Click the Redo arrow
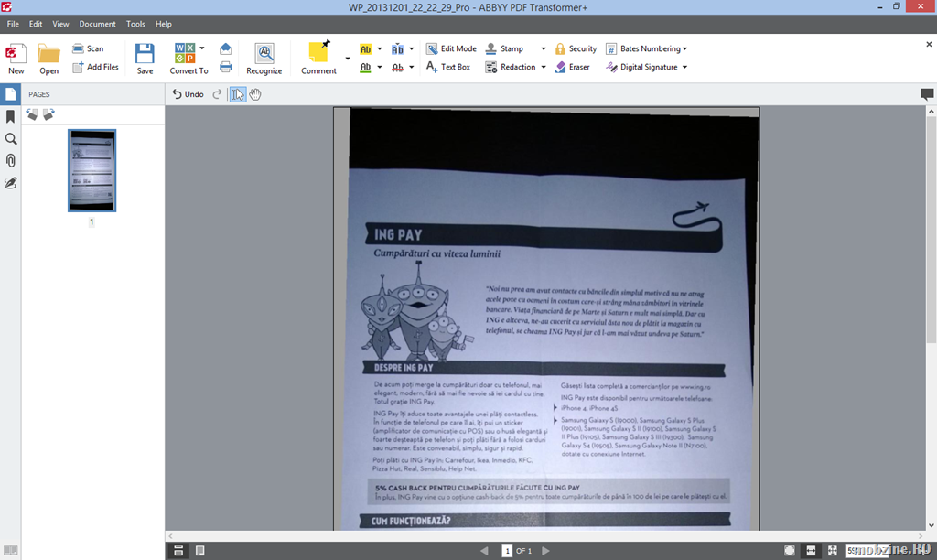Screen dimensions: 937x560 pos(217,94)
